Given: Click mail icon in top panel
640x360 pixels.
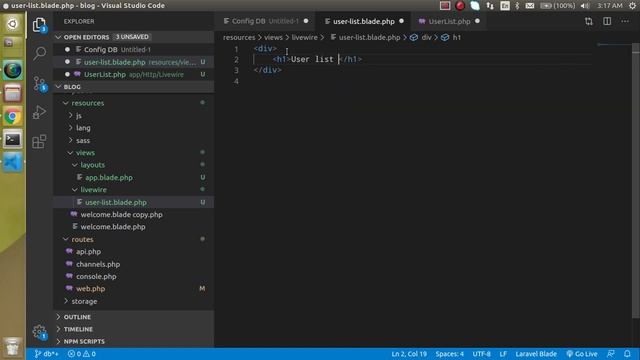Looking at the screenshot, I should point(530,6).
